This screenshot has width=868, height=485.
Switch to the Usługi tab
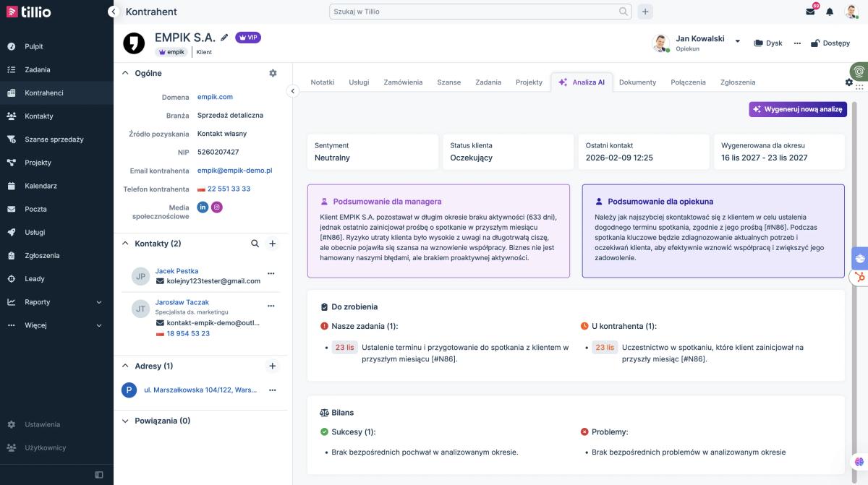[x=359, y=82]
